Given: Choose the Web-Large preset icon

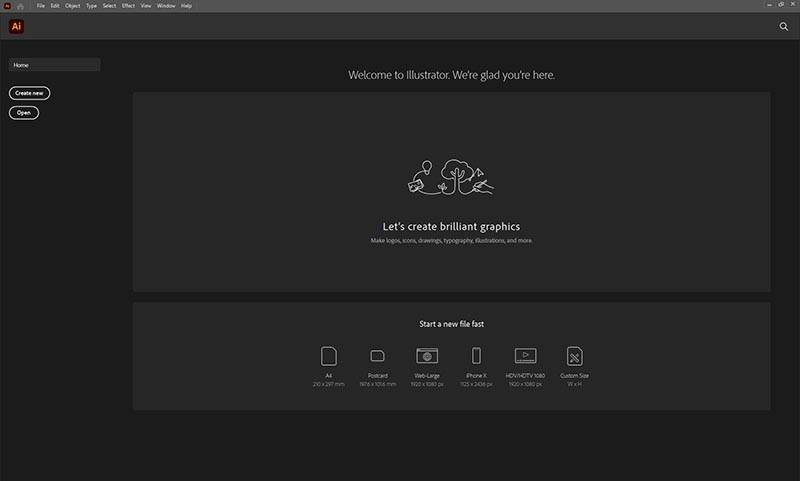Looking at the screenshot, I should [427, 356].
